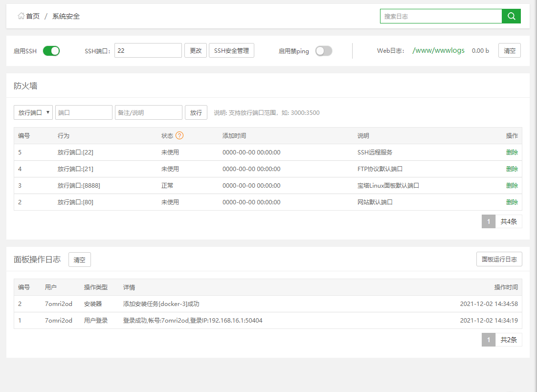
Task: Click firewall page 1 next to 共4条
Action: point(489,221)
